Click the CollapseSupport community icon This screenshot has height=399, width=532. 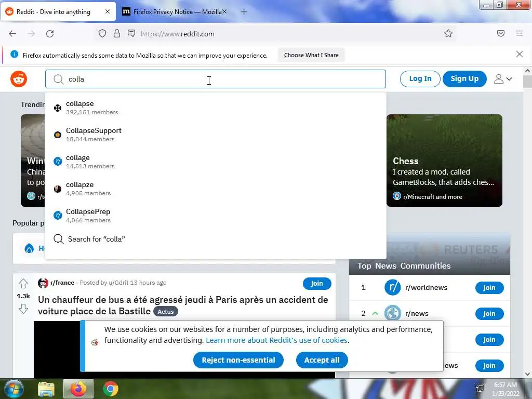pyautogui.click(x=58, y=135)
